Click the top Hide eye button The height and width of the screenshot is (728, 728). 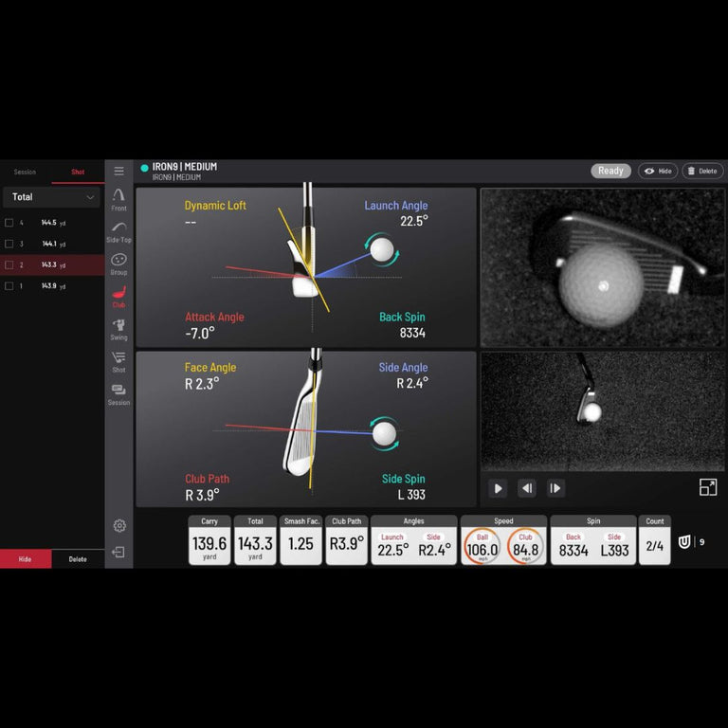(658, 171)
